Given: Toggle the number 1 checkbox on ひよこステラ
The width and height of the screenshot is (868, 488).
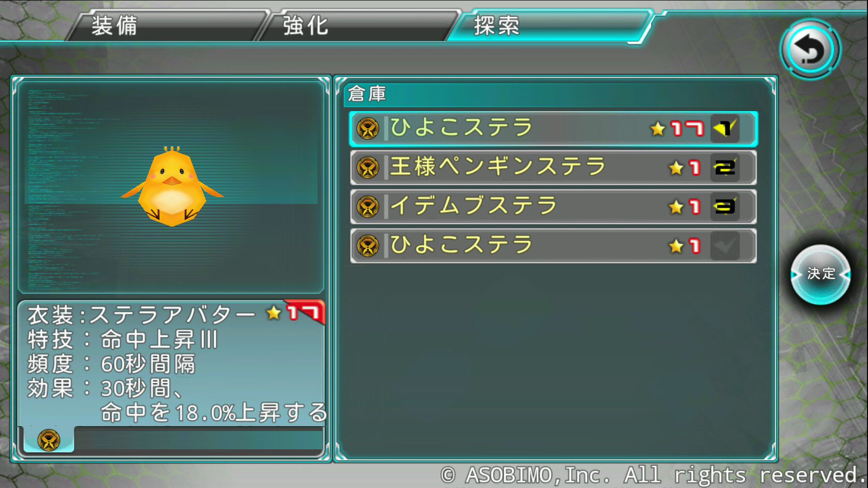Looking at the screenshot, I should coord(725,129).
